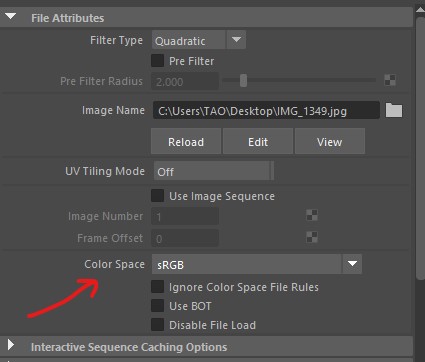Click Frame Offset map connection icon
The image size is (425, 362).
(312, 237)
